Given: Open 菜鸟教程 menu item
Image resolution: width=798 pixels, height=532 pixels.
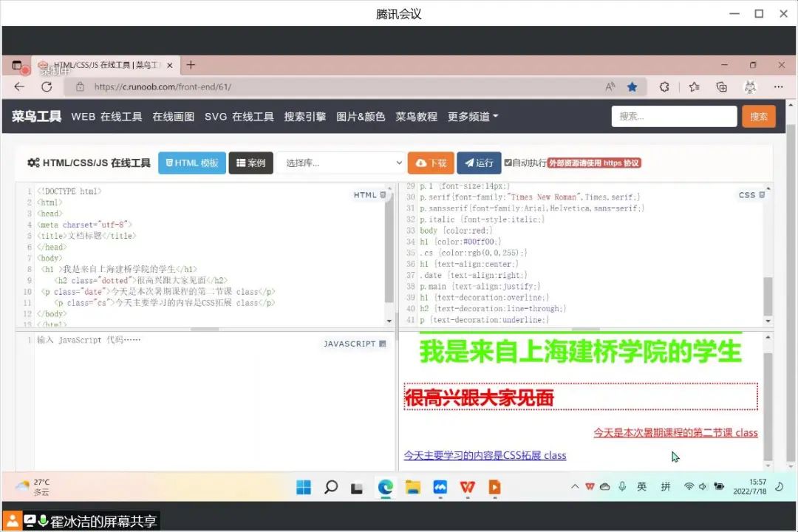Looking at the screenshot, I should click(x=416, y=117).
